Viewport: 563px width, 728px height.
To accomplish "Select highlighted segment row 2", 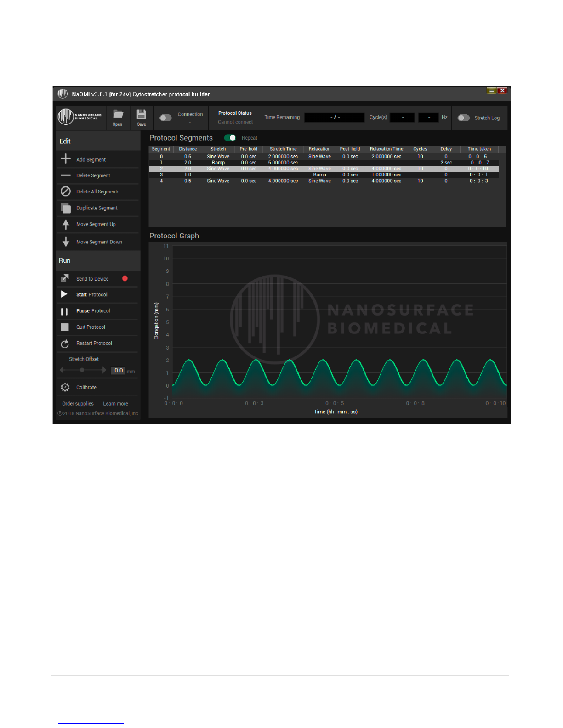I will click(x=324, y=169).
